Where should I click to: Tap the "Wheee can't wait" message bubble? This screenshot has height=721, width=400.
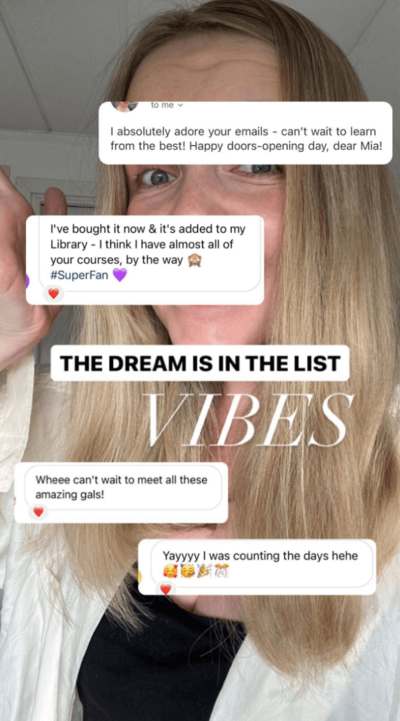point(121,493)
